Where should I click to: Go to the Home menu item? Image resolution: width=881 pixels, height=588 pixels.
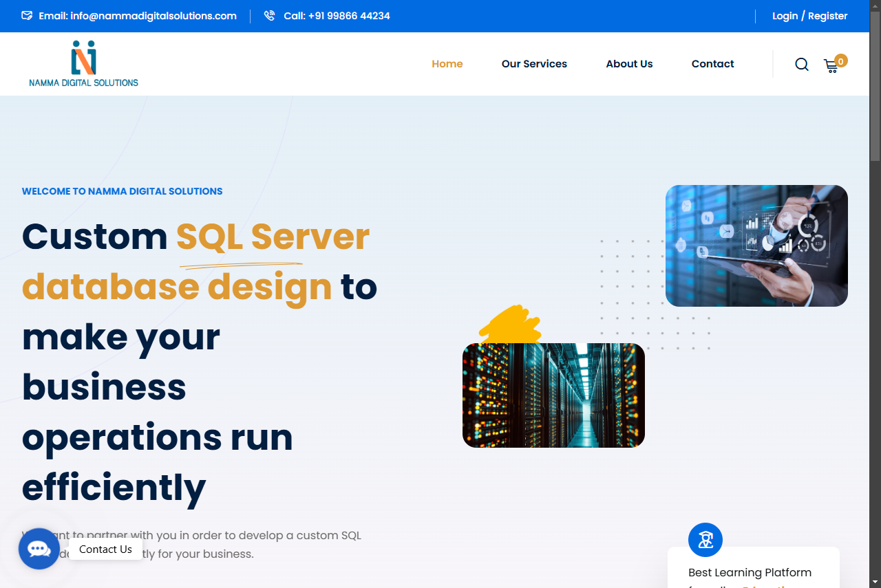click(447, 64)
